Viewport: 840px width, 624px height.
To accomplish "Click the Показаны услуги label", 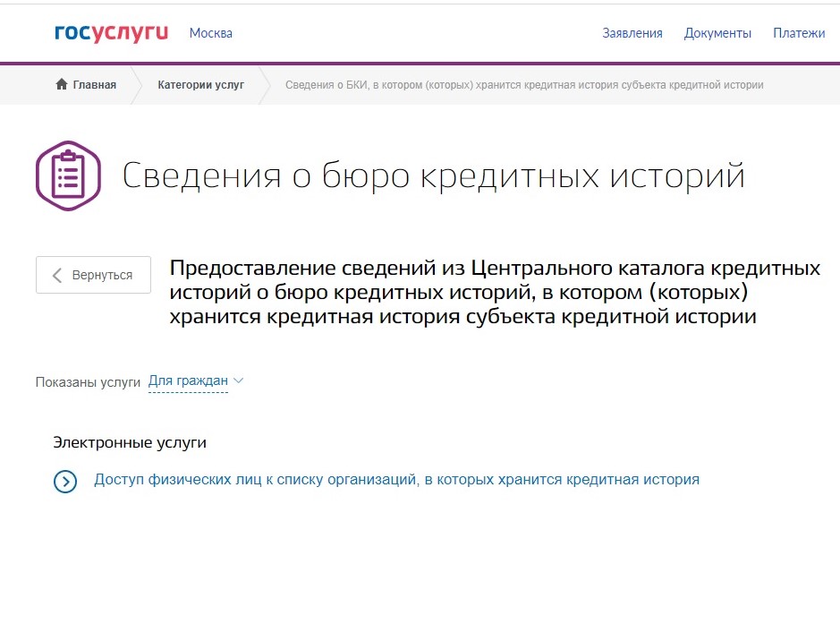I will coord(88,382).
